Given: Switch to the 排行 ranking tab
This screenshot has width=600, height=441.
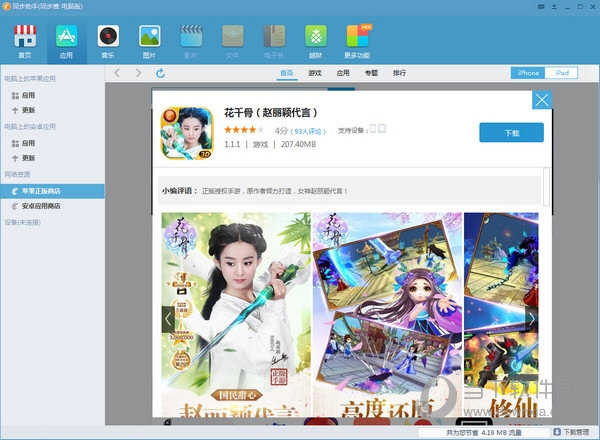Looking at the screenshot, I should pos(399,73).
